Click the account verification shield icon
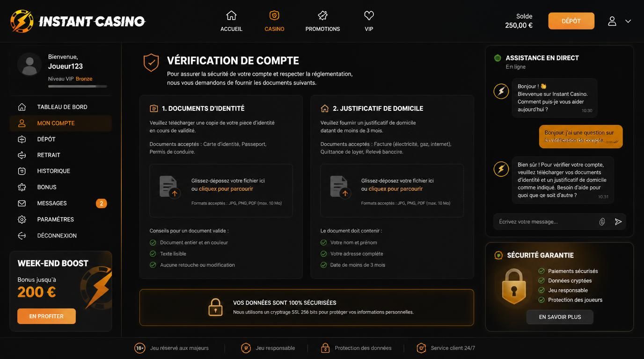 pyautogui.click(x=151, y=63)
